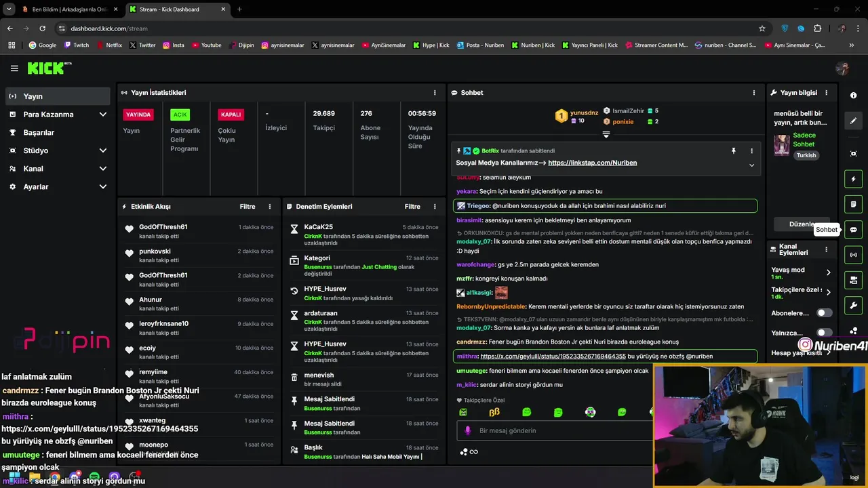868x488 pixels.
Task: Click the KaCaK25 moderation entry
Action: pyautogui.click(x=363, y=235)
